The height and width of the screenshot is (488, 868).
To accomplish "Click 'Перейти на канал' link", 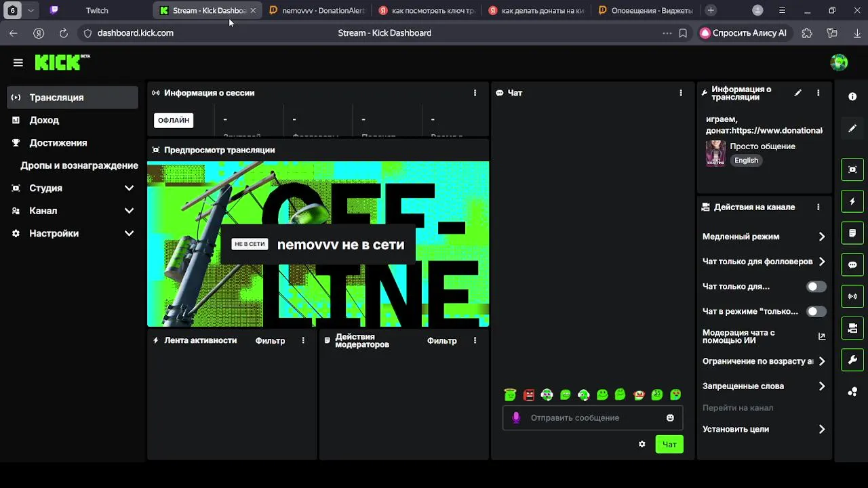I will tap(738, 408).
